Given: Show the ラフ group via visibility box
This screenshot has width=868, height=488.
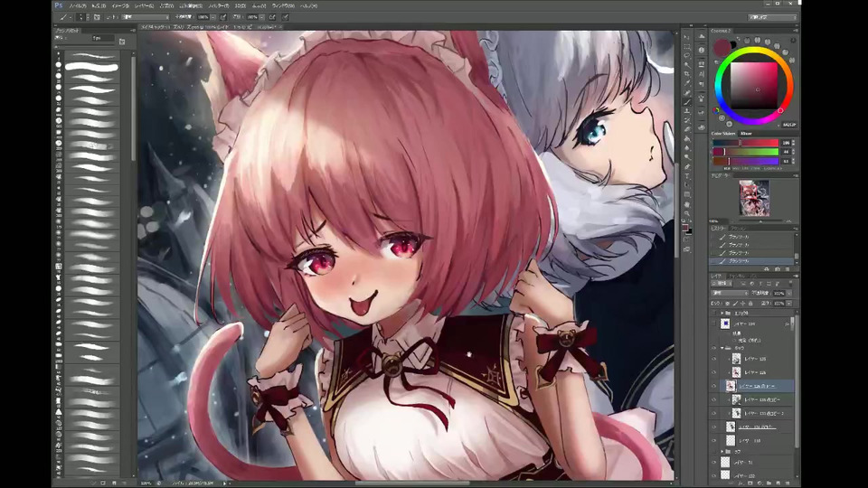Looking at the screenshot, I should (713, 452).
